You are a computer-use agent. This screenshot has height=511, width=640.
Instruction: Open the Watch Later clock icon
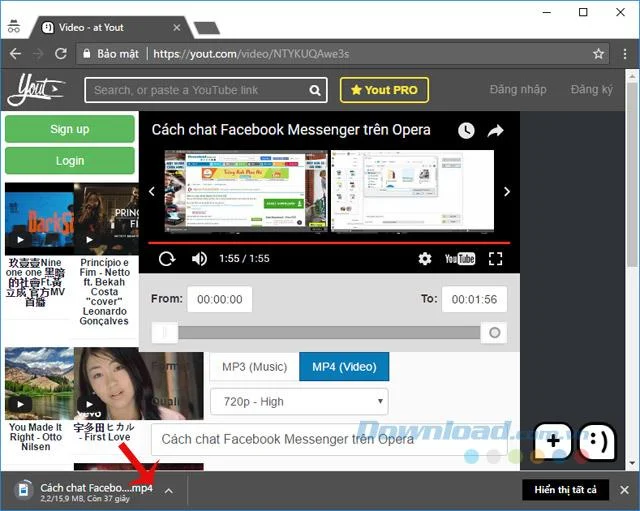pos(466,130)
